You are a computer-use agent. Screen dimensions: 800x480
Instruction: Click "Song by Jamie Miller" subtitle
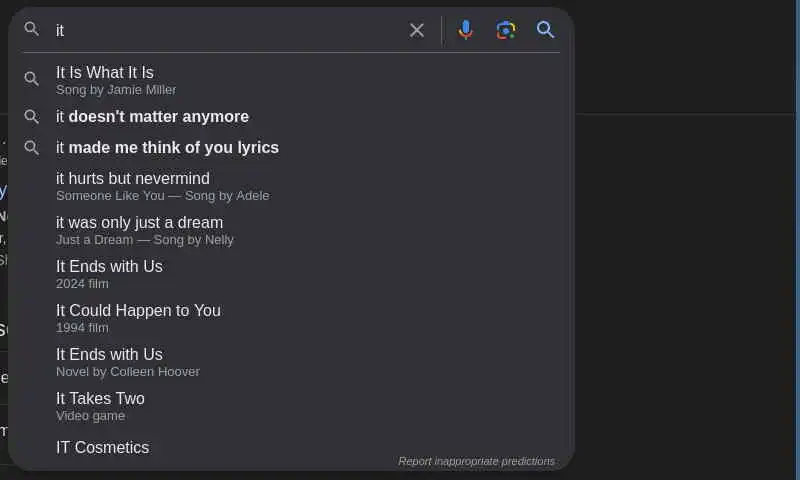116,90
